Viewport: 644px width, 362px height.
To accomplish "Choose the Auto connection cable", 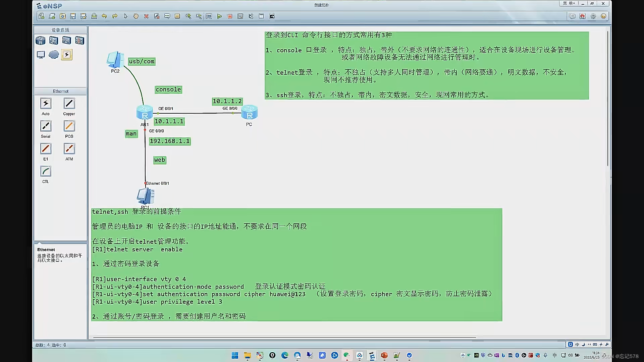I will click(x=46, y=104).
